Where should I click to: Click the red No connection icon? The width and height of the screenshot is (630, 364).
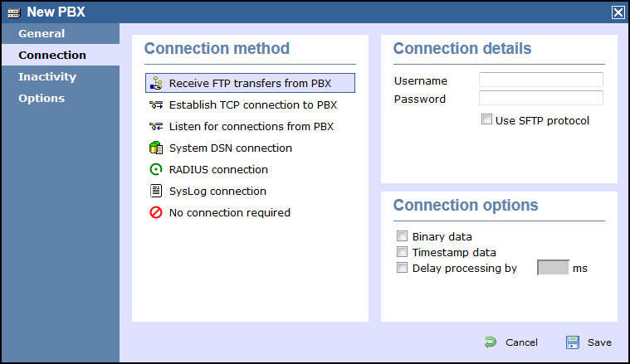(155, 213)
